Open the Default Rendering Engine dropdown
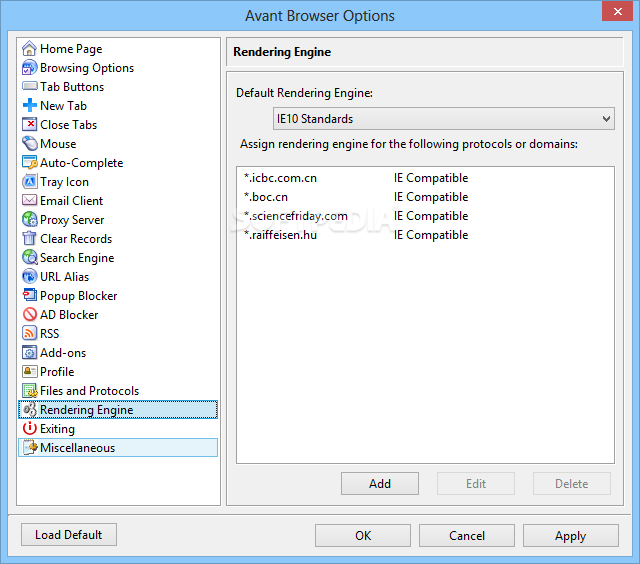The height and width of the screenshot is (564, 640). [443, 119]
